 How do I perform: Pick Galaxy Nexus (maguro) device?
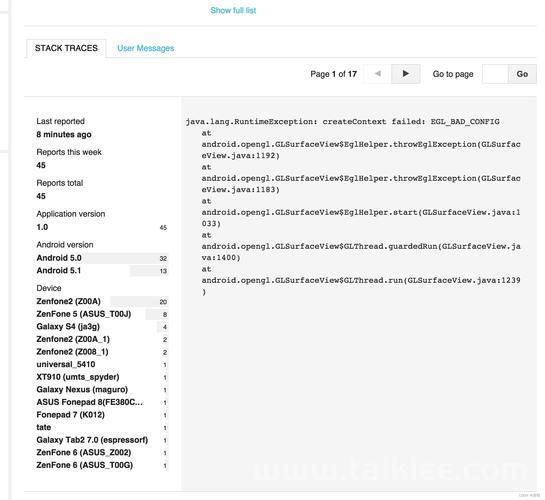coord(102,390)
